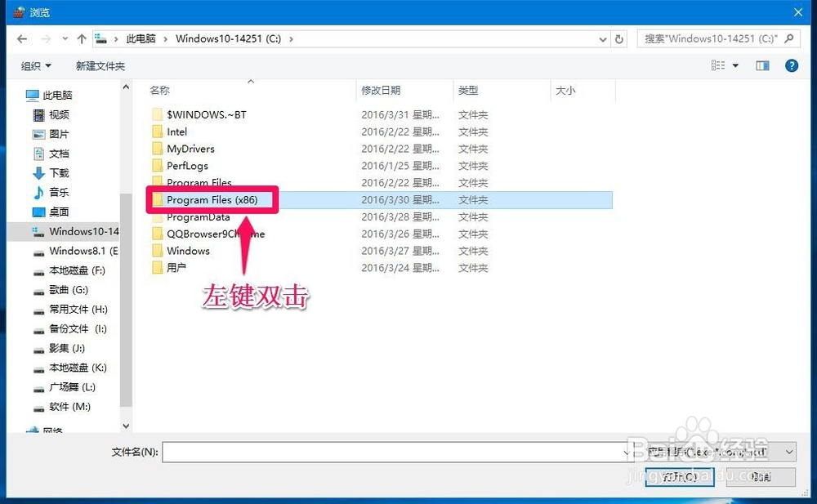Expand the address bar history dropdown
Image resolution: width=817 pixels, height=504 pixels.
pos(603,38)
